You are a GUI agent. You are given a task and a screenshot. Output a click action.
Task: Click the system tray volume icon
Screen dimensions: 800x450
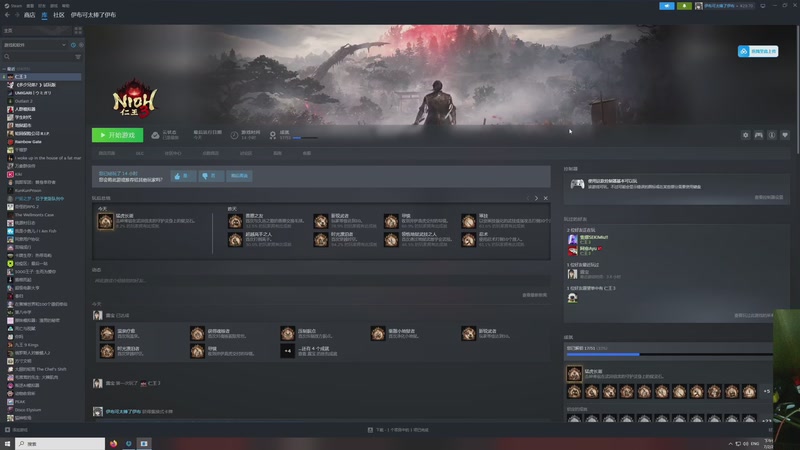coord(746,444)
